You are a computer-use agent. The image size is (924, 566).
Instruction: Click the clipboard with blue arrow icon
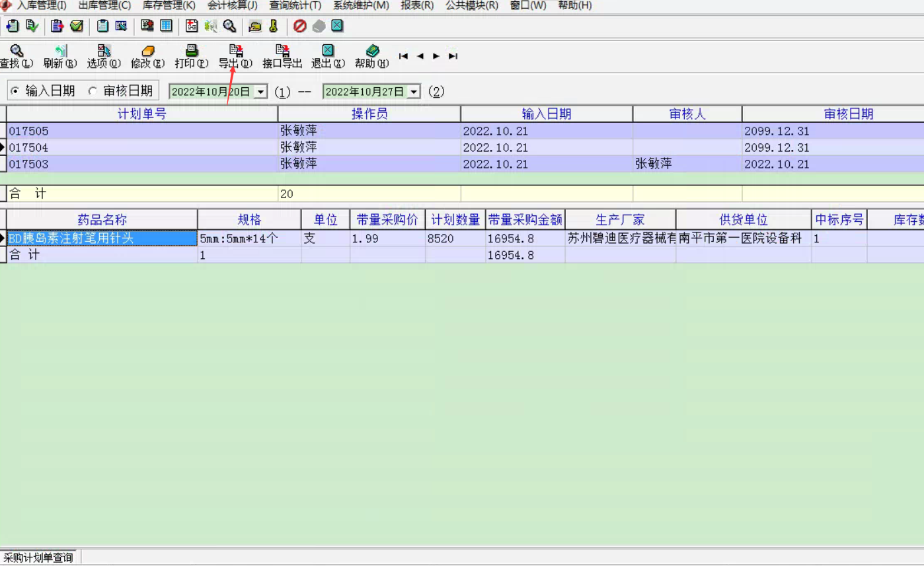(x=12, y=26)
